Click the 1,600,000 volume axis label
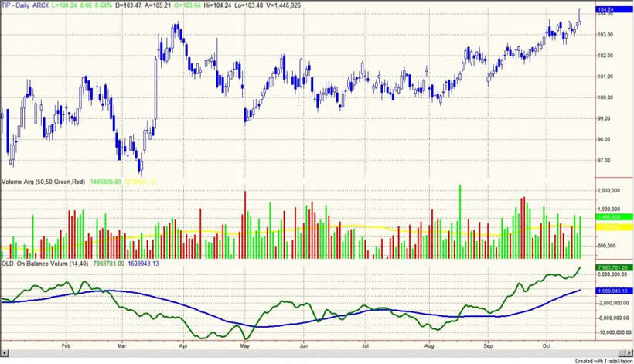 [609, 209]
